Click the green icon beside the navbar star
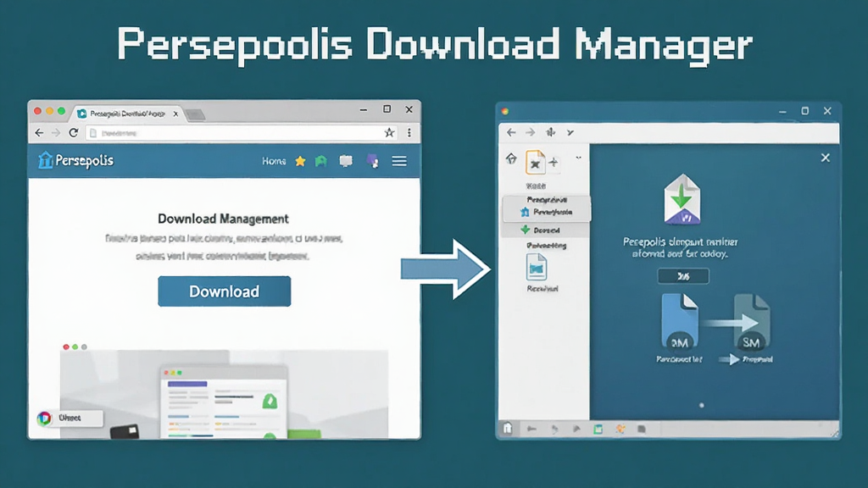Image resolution: width=868 pixels, height=488 pixels. point(321,161)
